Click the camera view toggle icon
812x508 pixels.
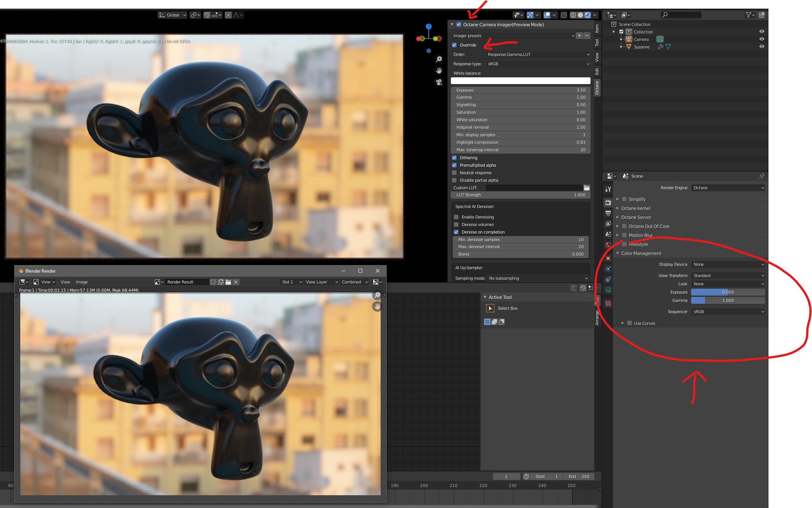tap(439, 82)
